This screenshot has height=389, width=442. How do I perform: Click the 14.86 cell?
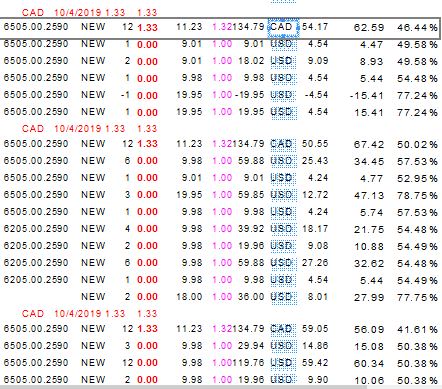click(315, 346)
